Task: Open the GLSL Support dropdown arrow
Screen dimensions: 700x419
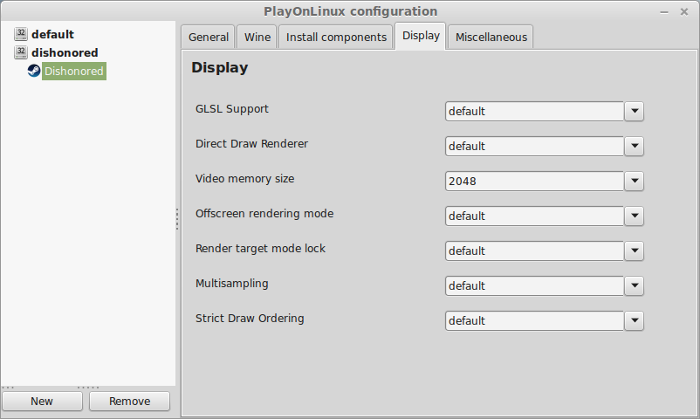Action: point(634,111)
